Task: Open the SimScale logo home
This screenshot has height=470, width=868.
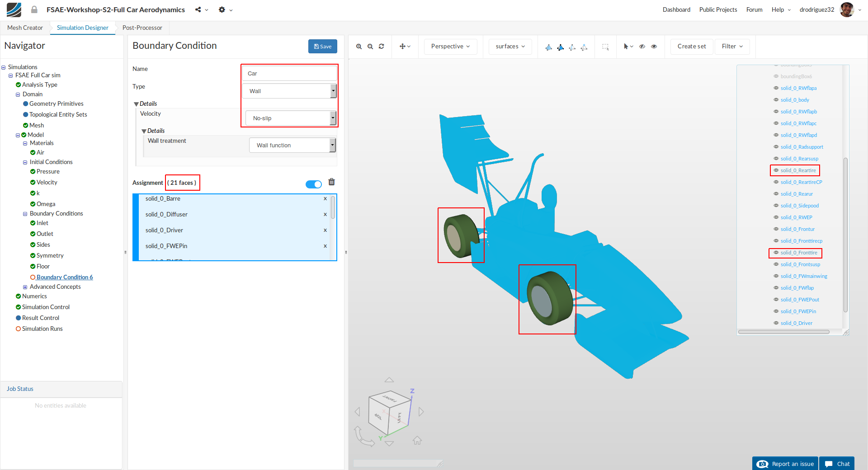Action: click(14, 9)
